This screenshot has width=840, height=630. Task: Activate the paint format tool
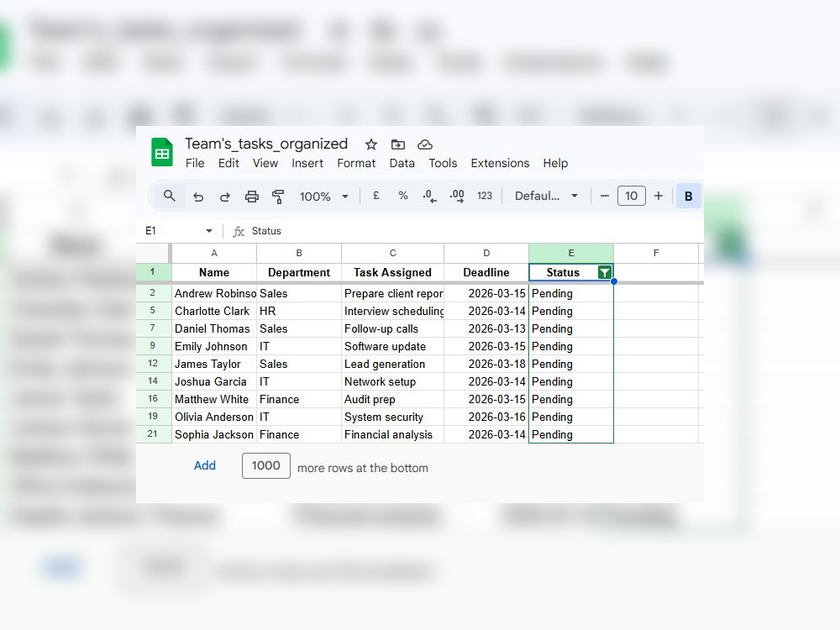click(x=278, y=197)
